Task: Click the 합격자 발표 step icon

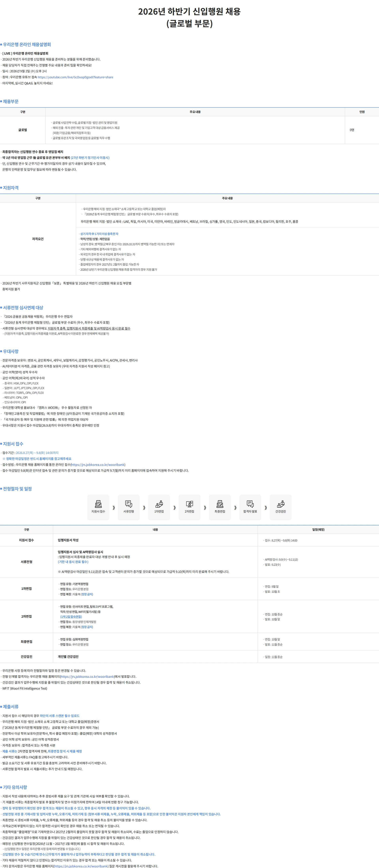Action: pyautogui.click(x=250, y=507)
